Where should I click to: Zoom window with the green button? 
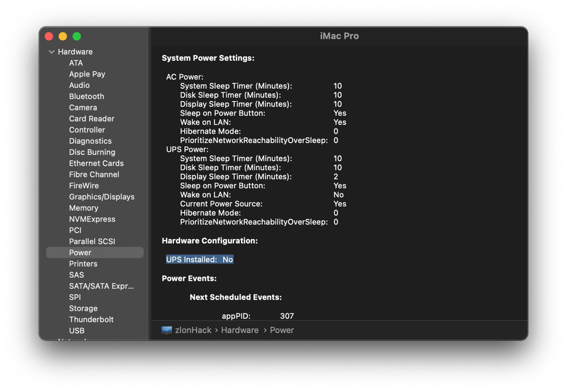click(x=77, y=36)
